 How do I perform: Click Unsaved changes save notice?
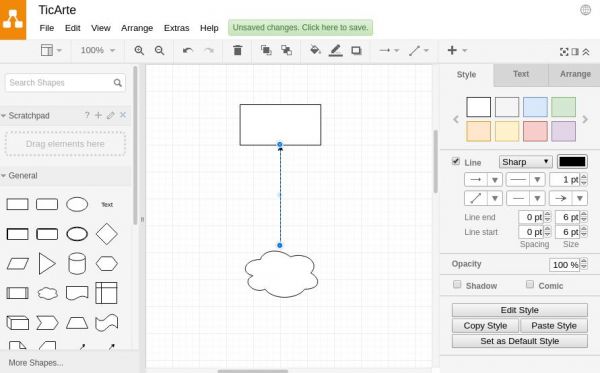click(x=300, y=28)
